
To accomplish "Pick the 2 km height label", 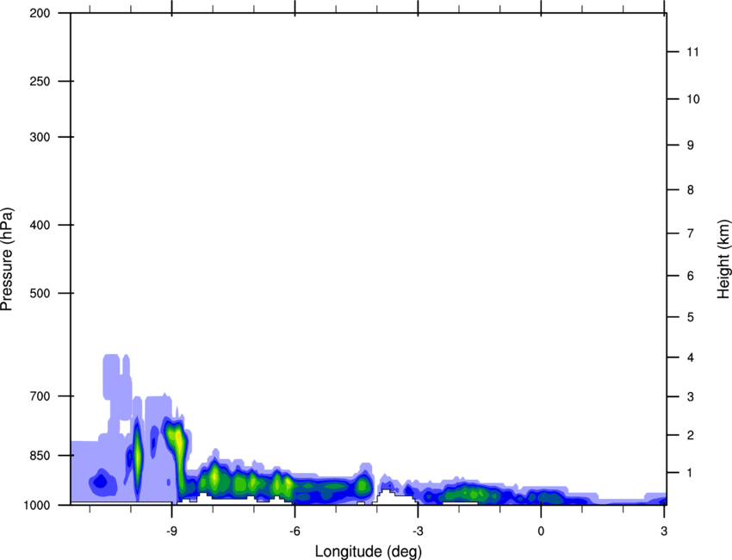I will (x=690, y=435).
